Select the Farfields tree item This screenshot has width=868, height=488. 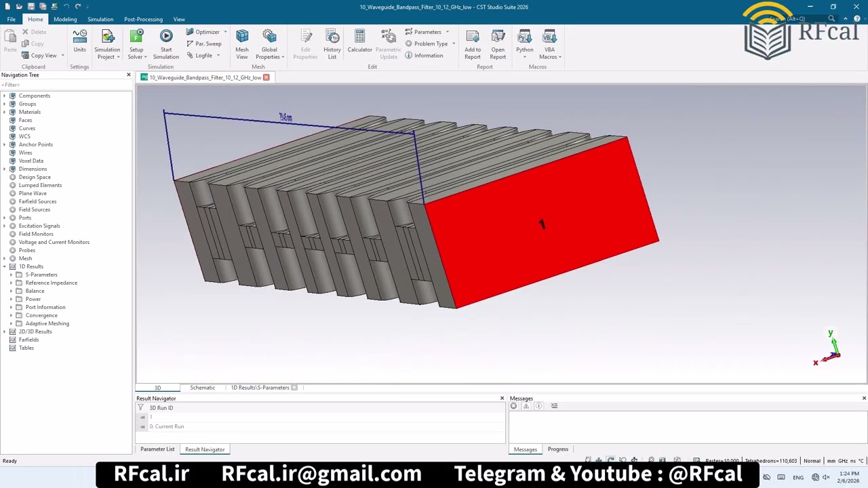coord(28,340)
